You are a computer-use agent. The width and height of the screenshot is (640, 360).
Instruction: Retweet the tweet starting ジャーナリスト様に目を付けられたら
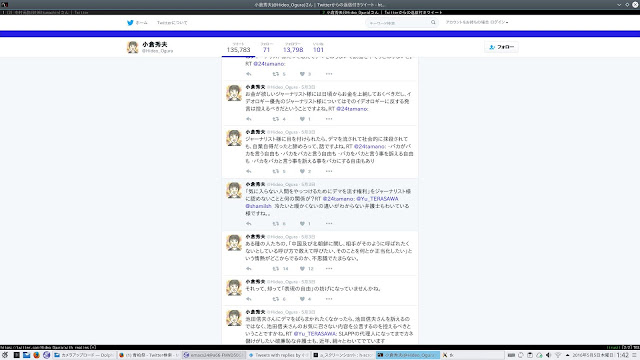[276, 171]
